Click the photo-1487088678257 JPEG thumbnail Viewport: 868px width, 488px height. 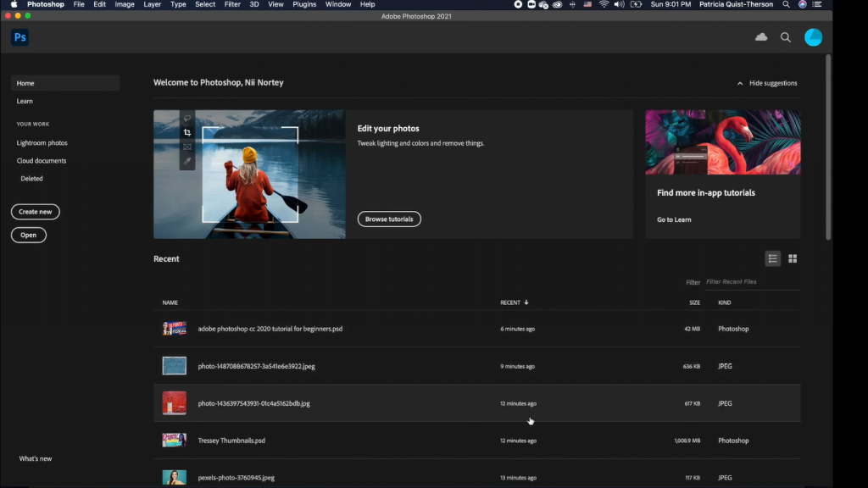[x=175, y=366]
